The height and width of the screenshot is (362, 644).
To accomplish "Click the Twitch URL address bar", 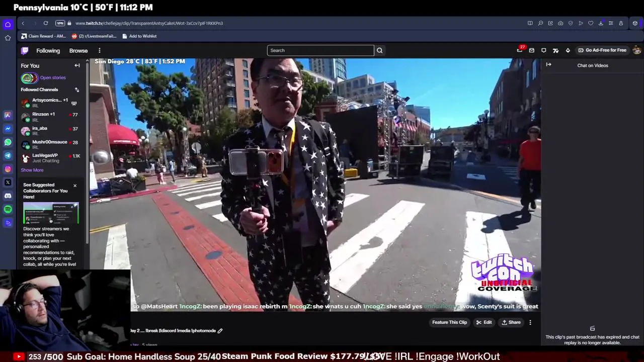I will 149,23.
